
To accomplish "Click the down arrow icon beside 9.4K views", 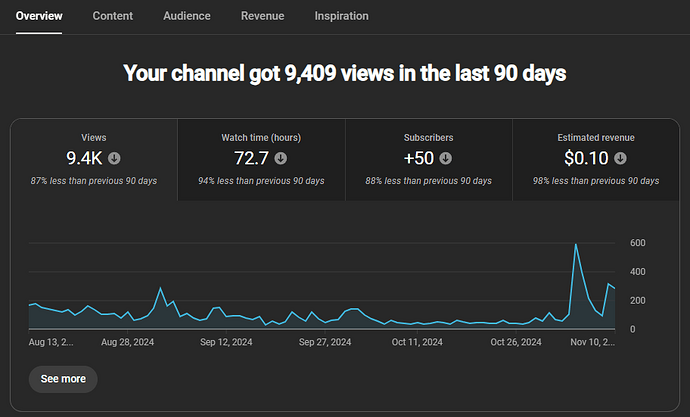I will (x=114, y=158).
